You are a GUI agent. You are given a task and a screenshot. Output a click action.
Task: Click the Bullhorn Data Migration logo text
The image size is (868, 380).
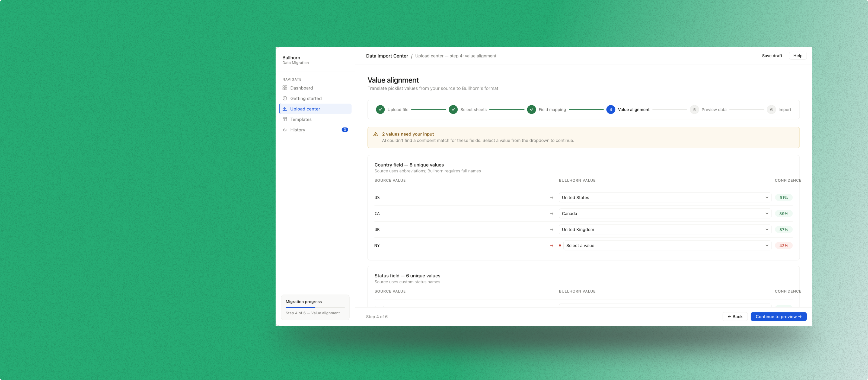click(295, 60)
